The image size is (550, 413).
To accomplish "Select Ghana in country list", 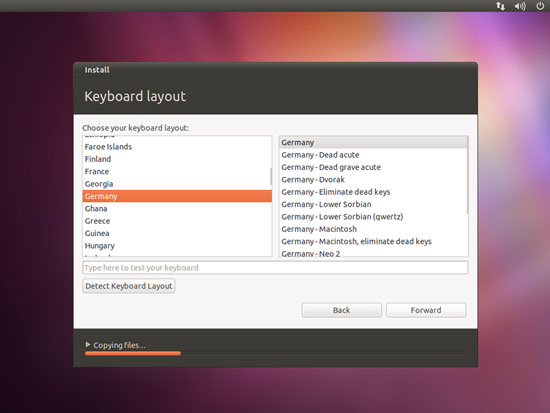I will tap(177, 208).
